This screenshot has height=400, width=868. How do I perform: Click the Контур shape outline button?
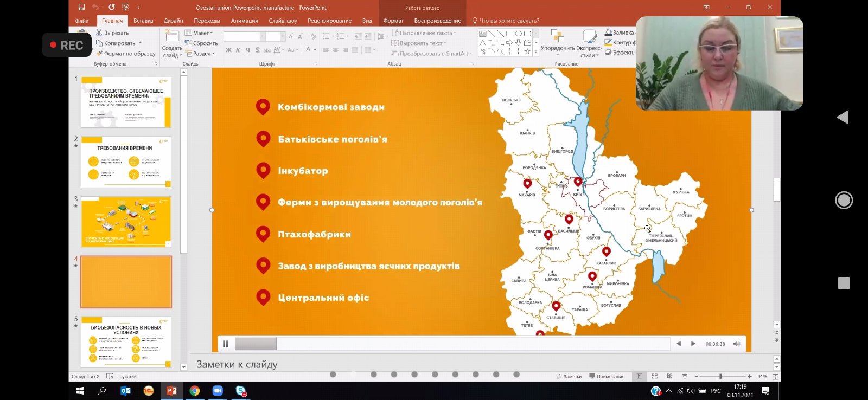pos(620,43)
